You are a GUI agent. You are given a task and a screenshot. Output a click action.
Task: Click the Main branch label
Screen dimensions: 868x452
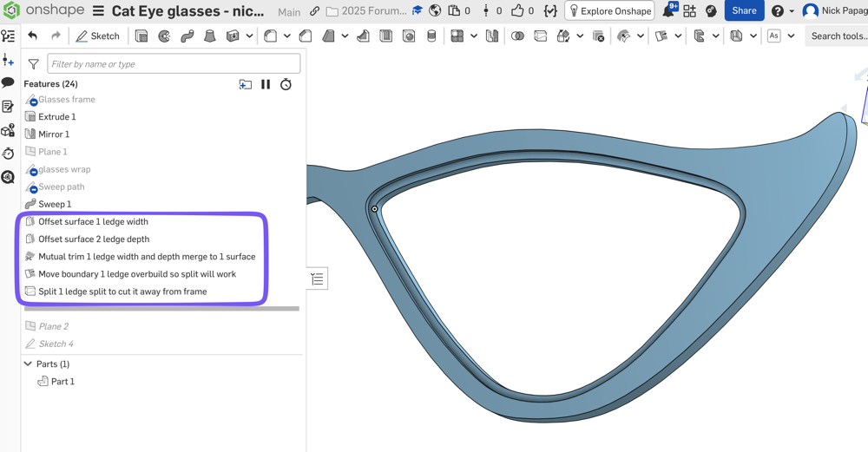coord(289,11)
